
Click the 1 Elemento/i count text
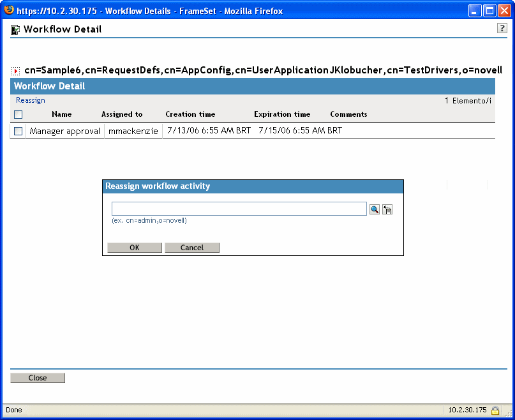pyautogui.click(x=468, y=101)
